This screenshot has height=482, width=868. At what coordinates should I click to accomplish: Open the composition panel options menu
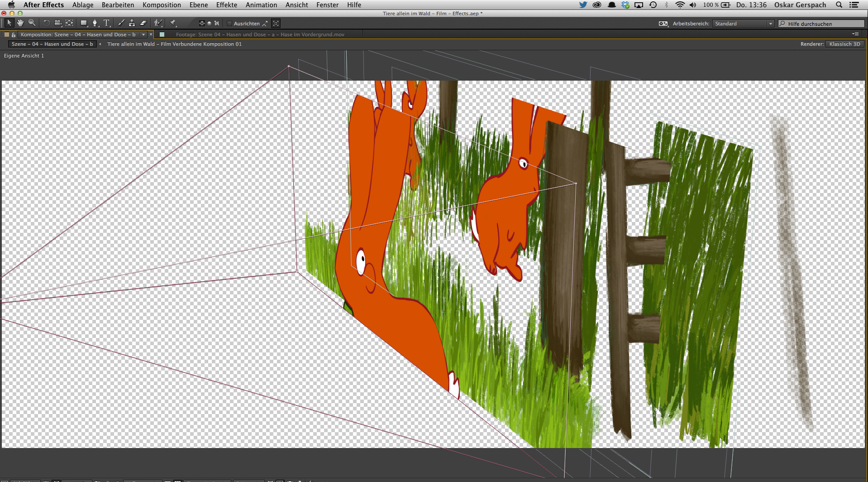point(855,34)
